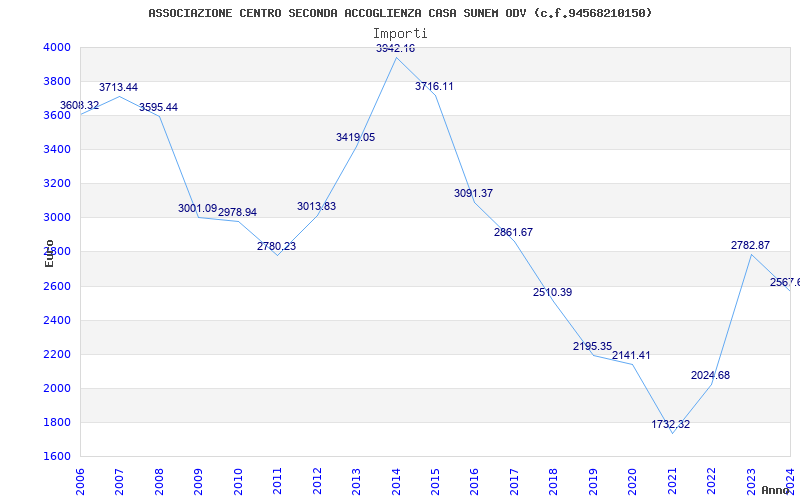Click the 2510.39 data label
The image size is (800, 500).
pos(553,292)
